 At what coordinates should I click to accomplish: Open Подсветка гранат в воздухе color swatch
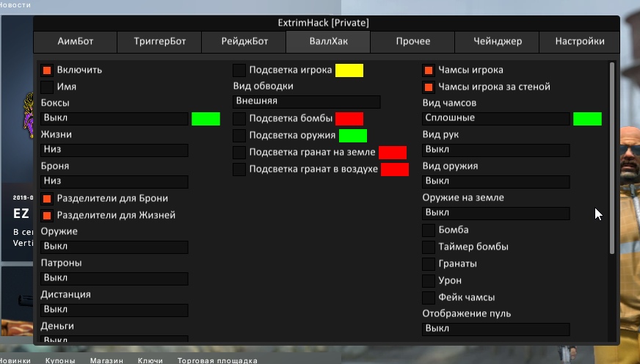395,170
